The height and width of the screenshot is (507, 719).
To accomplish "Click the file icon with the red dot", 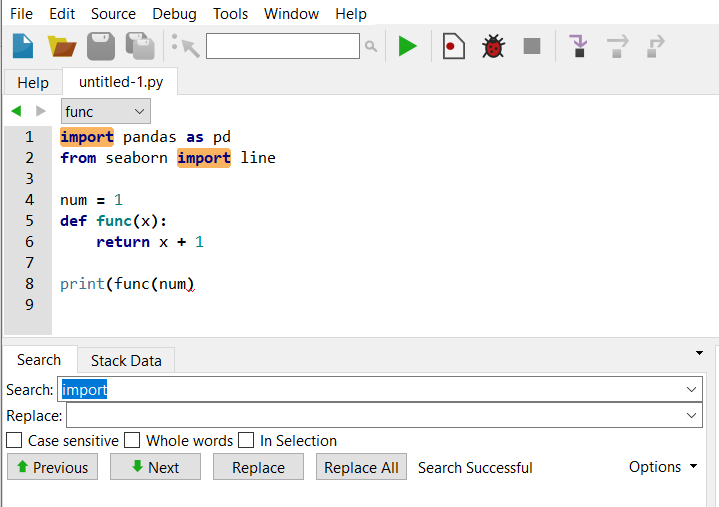I will coord(453,46).
